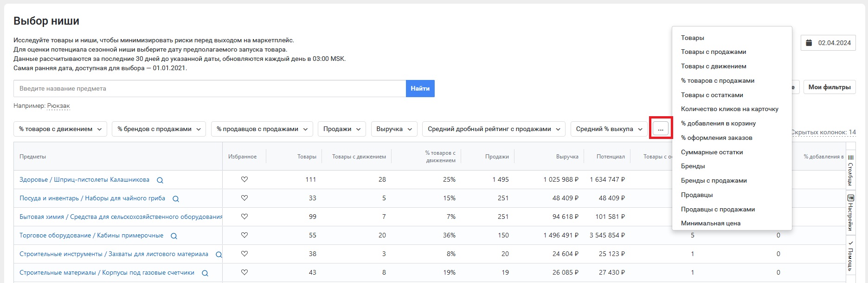Click search icon next to Наборы для чайного гриба
Viewport: 868px width, 283px height.
[176, 199]
